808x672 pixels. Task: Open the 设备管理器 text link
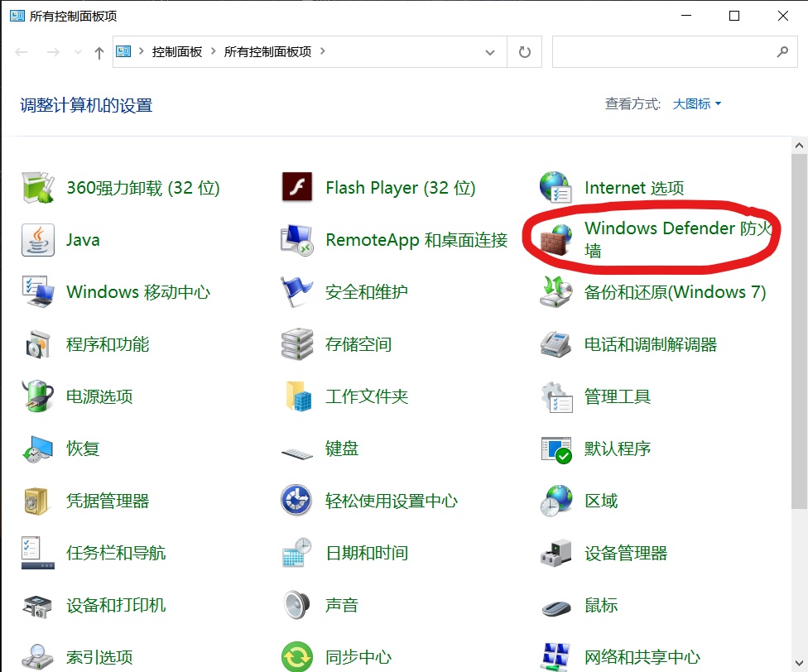coord(626,553)
